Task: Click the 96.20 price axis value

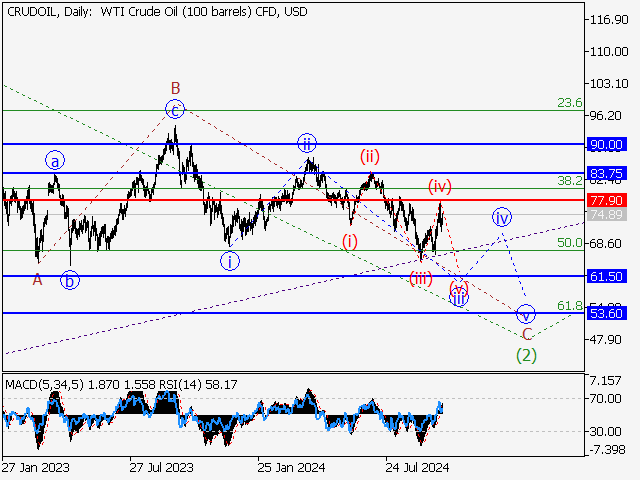Action: [x=606, y=116]
